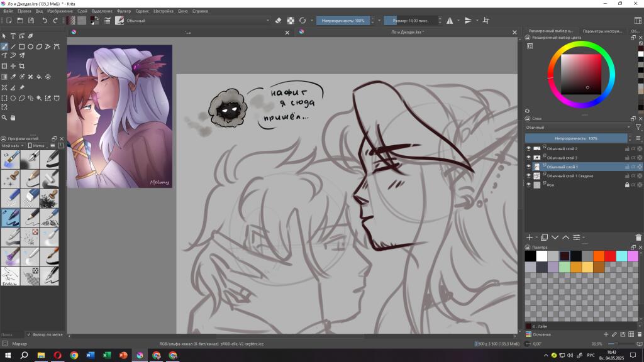Open the layer blending mode dropdown
644x362 pixels.
(x=579, y=128)
